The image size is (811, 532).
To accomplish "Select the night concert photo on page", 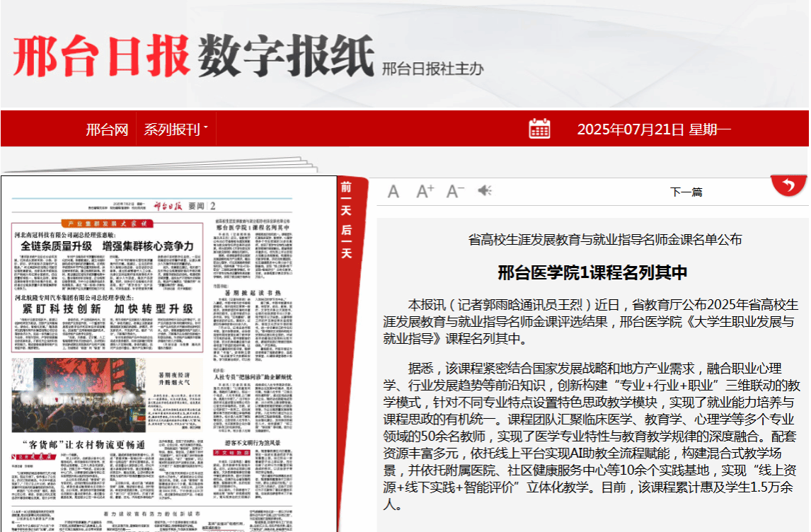I will point(78,395).
